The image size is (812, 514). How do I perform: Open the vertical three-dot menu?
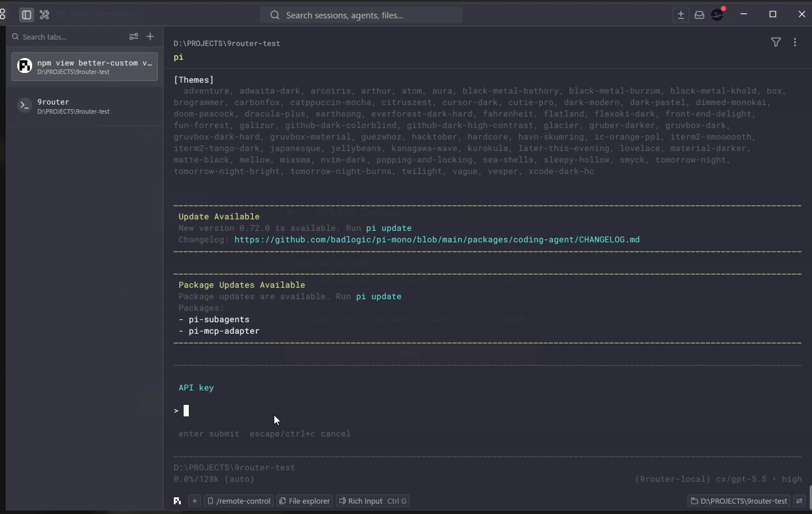tap(795, 42)
